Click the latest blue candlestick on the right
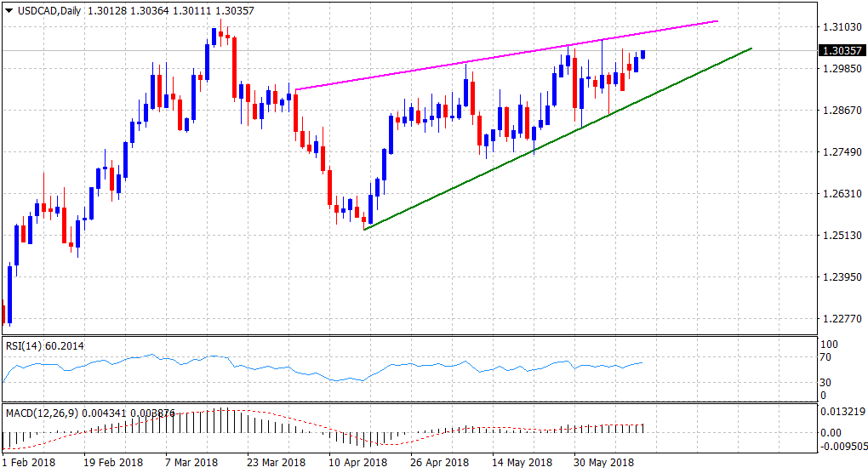 point(643,54)
